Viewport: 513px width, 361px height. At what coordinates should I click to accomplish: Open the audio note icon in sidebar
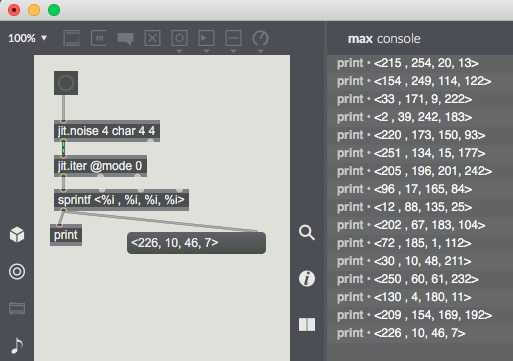coord(17,345)
